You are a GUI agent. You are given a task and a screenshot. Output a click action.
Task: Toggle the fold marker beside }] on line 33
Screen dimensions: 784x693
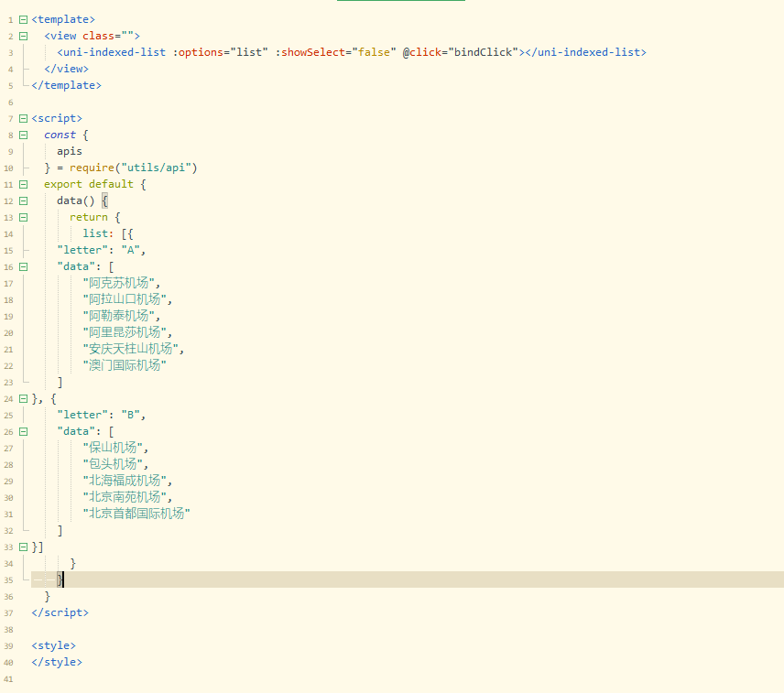[x=23, y=547]
